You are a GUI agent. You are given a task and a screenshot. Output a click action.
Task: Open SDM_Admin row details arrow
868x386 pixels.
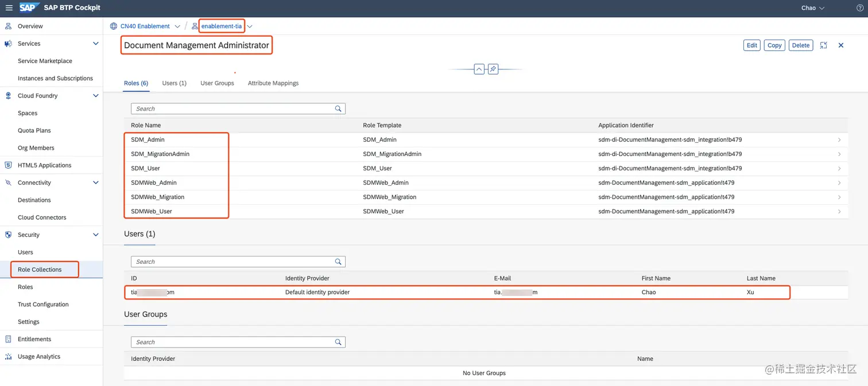tap(839, 140)
